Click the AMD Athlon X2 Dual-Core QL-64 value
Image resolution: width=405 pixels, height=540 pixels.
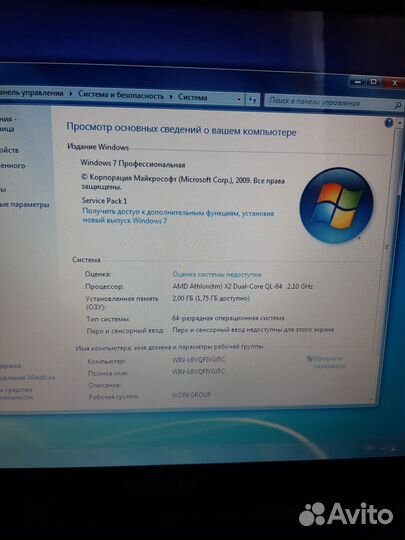[x=242, y=286]
